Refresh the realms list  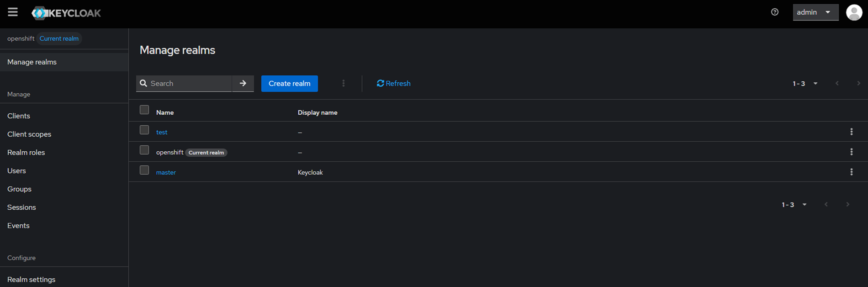tap(393, 84)
